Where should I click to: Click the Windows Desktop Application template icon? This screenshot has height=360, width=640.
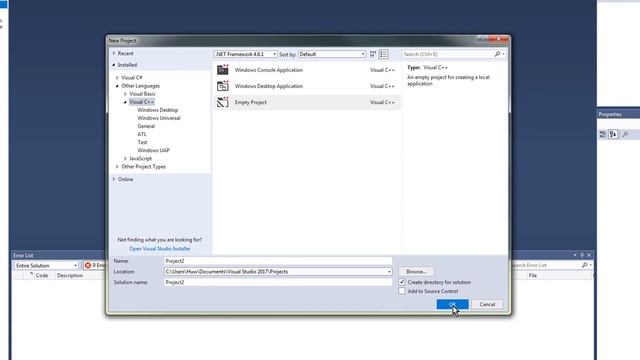pos(223,86)
